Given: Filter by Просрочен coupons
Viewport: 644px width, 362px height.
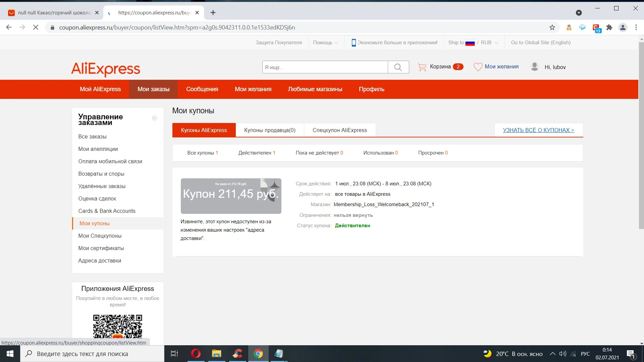Looking at the screenshot, I should 433,153.
